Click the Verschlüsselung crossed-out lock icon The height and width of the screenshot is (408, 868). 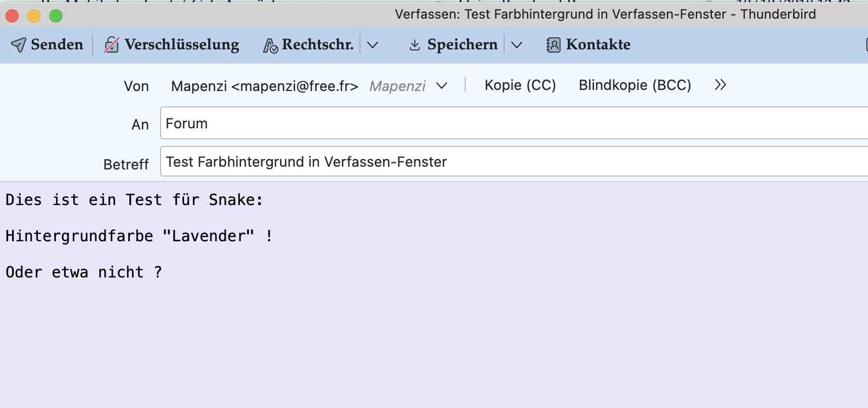point(112,45)
